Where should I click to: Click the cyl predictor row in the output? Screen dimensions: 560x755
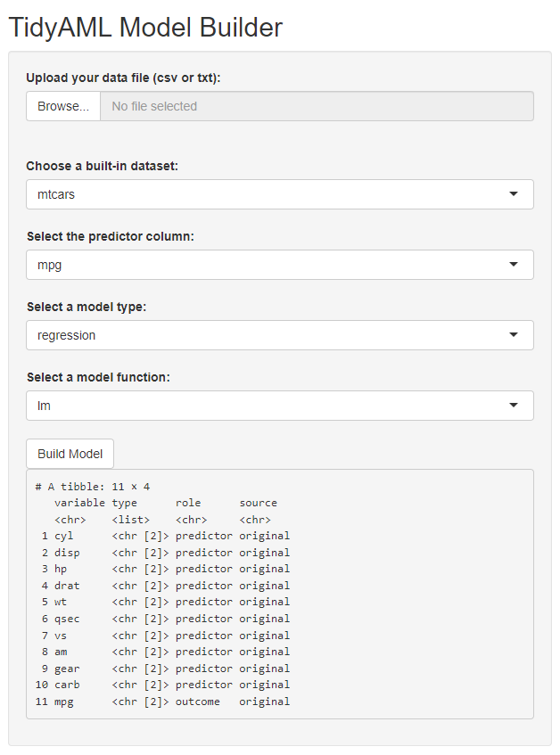pyautogui.click(x=163, y=536)
